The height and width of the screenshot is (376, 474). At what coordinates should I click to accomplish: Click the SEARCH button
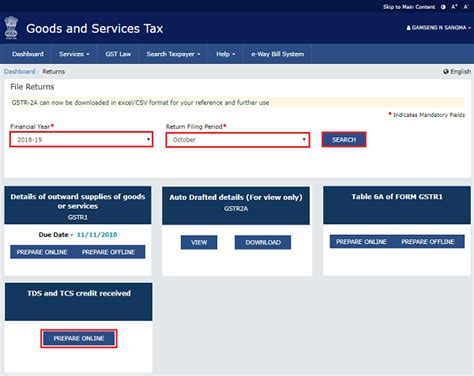(344, 140)
